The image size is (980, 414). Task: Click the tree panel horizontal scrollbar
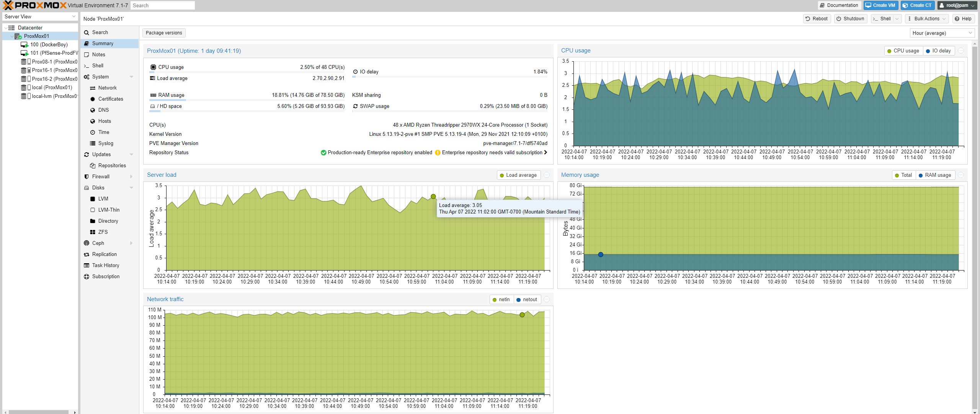tap(39, 412)
